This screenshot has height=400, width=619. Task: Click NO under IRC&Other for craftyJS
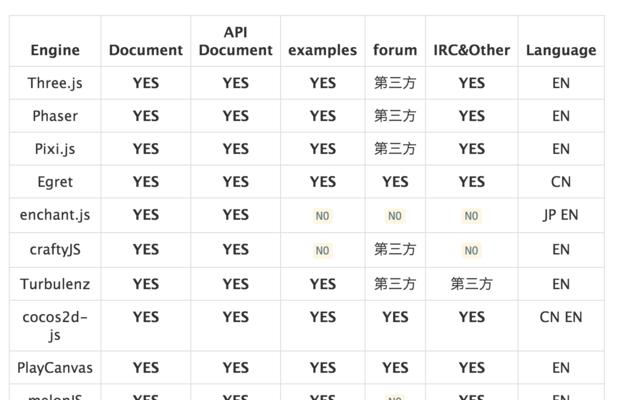tap(472, 250)
